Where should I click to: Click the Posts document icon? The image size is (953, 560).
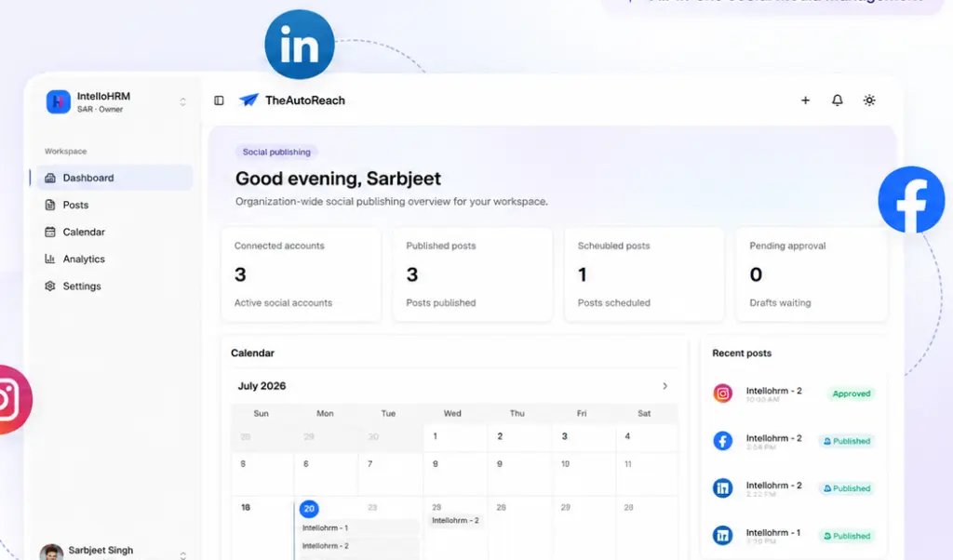pos(50,205)
